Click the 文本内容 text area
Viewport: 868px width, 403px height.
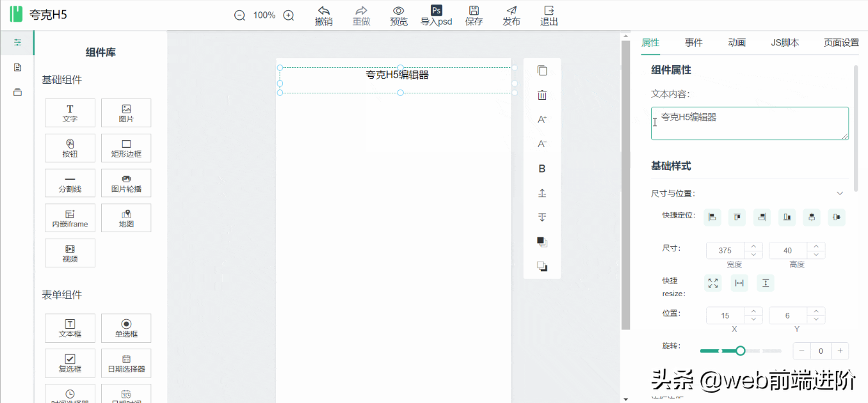pos(750,123)
